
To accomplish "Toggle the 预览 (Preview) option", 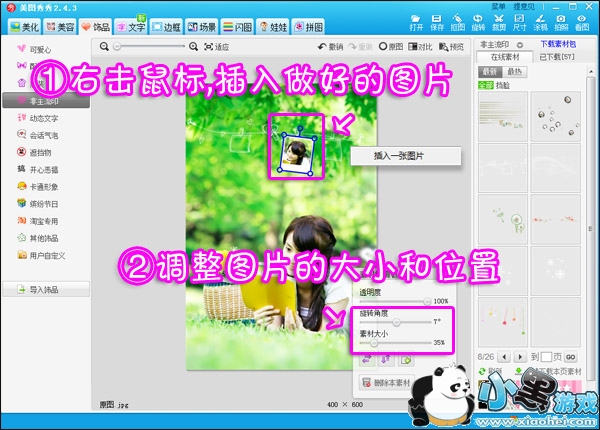I will [452, 46].
